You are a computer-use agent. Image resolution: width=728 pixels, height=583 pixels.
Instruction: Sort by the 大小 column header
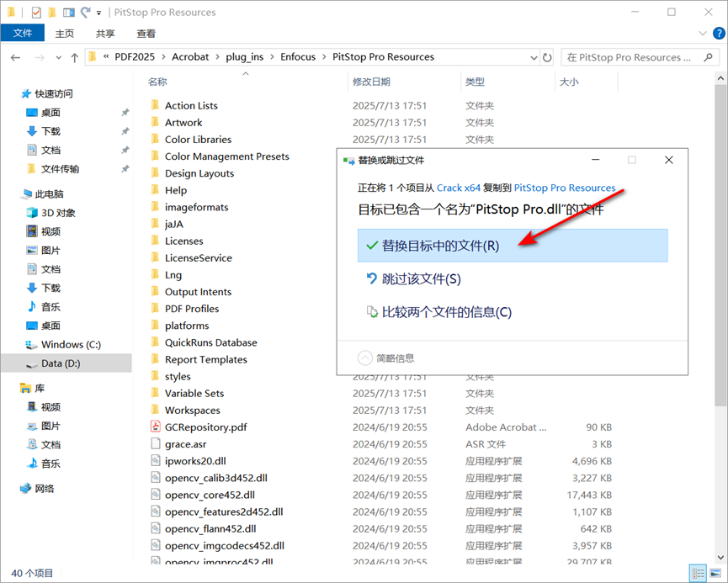[569, 82]
